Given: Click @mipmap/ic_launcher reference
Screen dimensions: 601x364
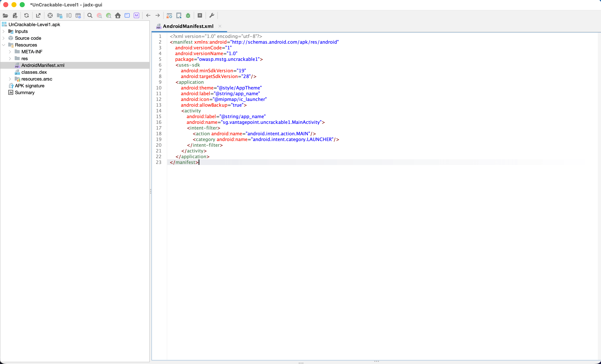Looking at the screenshot, I should (240, 99).
